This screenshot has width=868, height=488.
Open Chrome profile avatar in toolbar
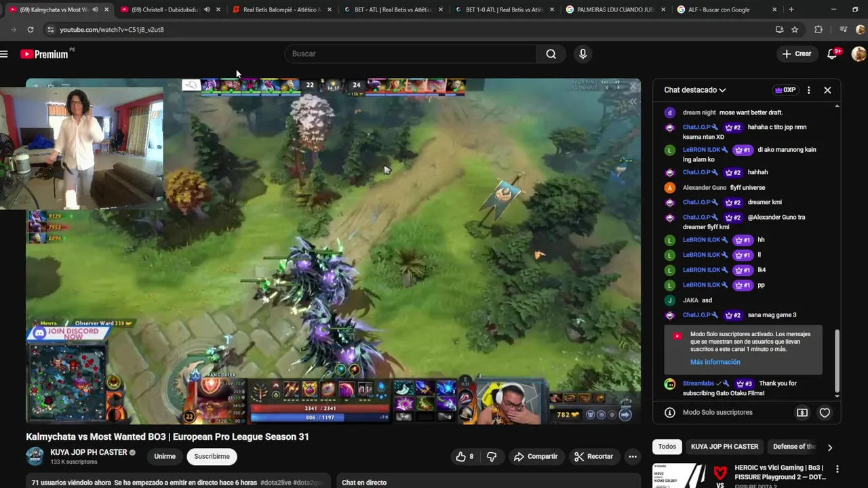pos(860,29)
